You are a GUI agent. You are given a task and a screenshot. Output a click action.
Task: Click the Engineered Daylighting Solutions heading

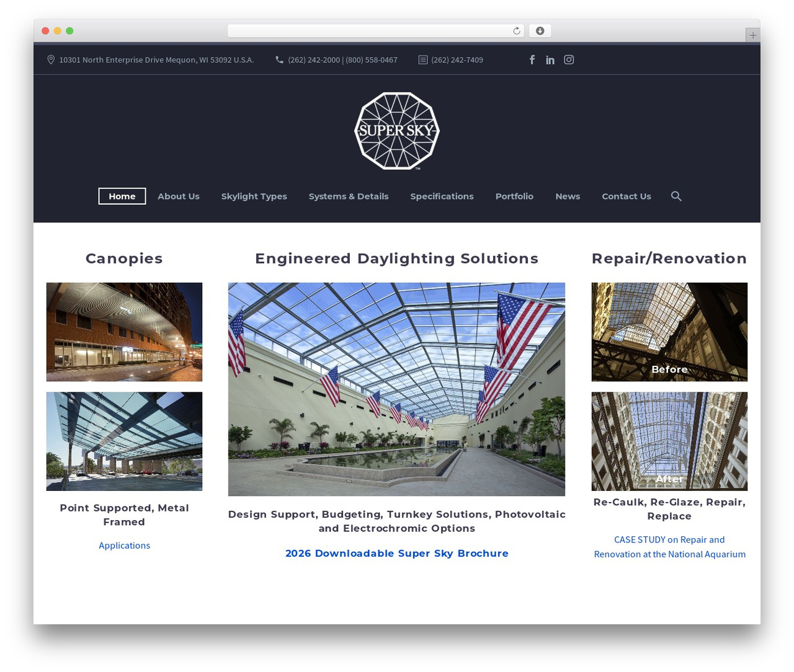coord(397,259)
